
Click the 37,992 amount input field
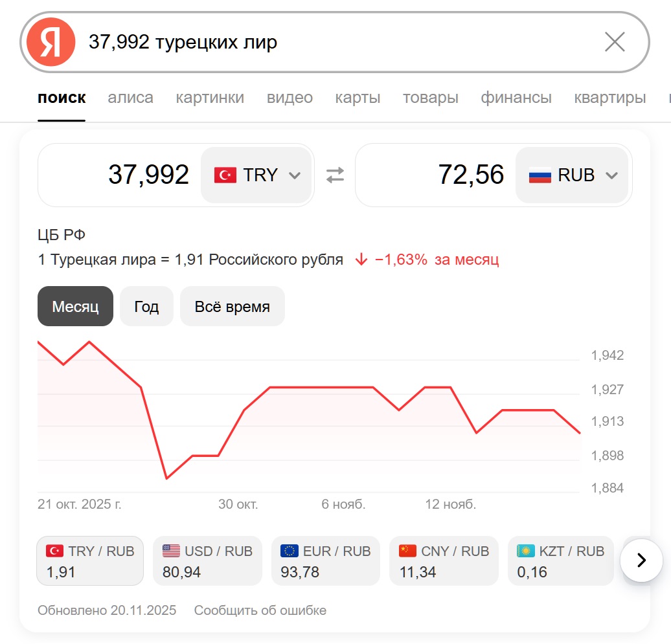point(120,175)
